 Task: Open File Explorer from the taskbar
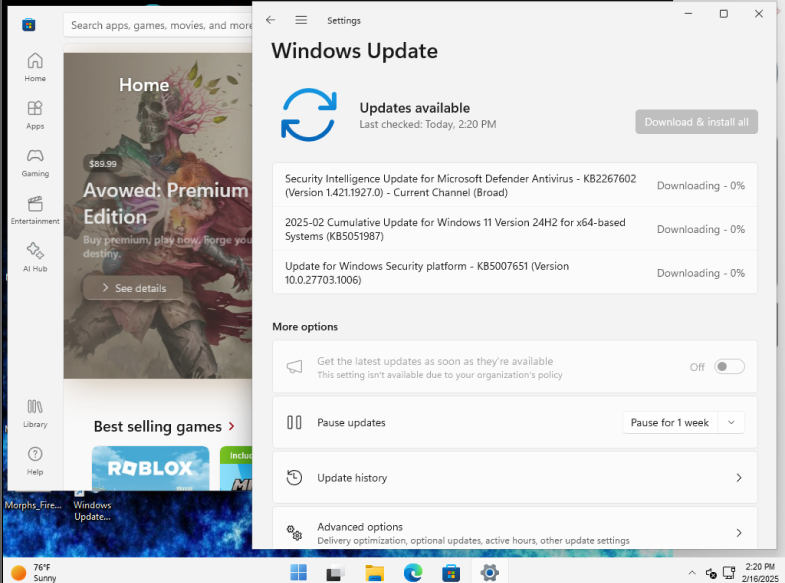click(374, 572)
